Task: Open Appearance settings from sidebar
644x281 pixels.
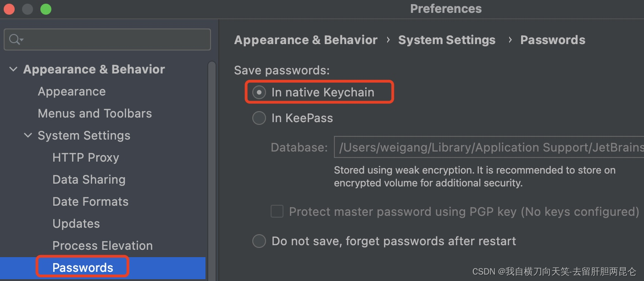Action: pos(72,91)
